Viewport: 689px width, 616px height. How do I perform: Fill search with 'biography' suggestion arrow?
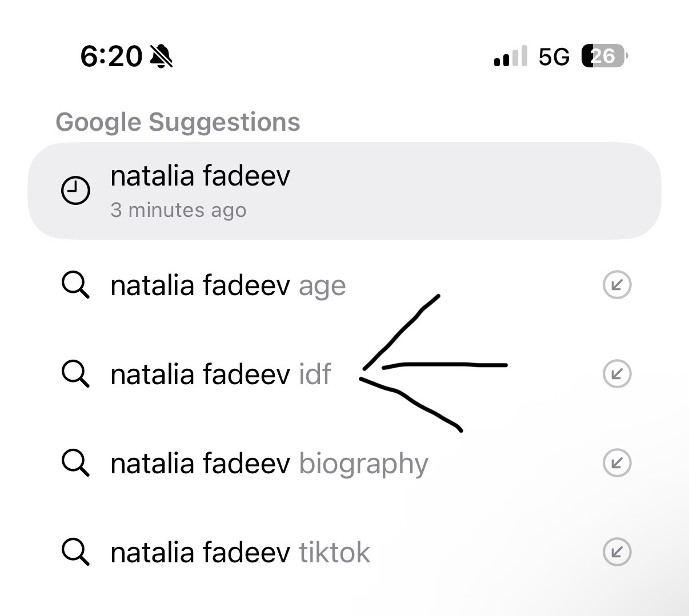coord(617,462)
